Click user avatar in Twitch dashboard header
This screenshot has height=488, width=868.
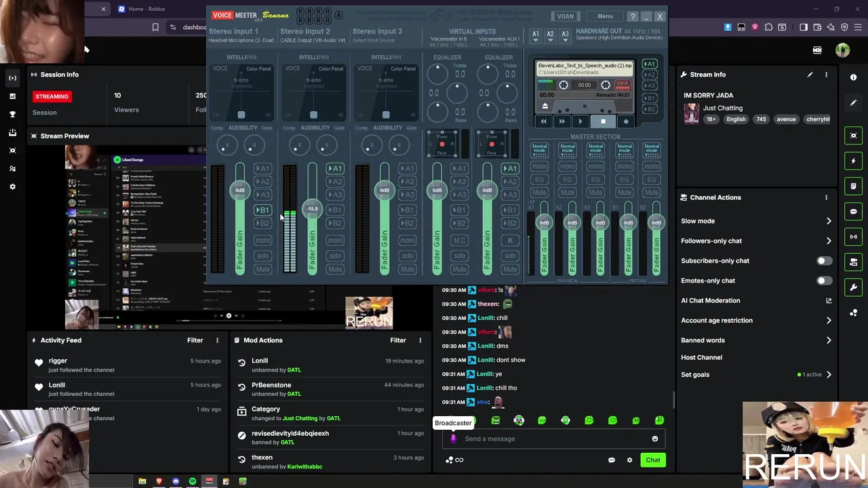842,50
